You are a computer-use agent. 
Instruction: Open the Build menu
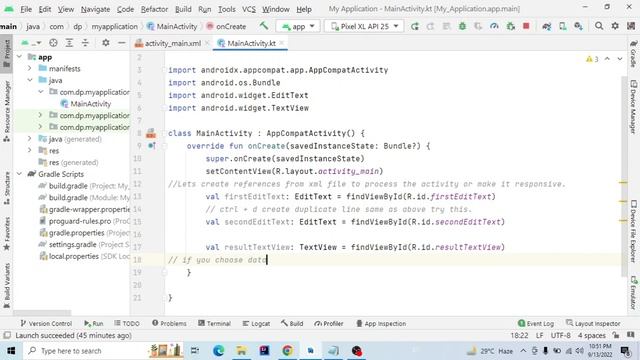183,9
